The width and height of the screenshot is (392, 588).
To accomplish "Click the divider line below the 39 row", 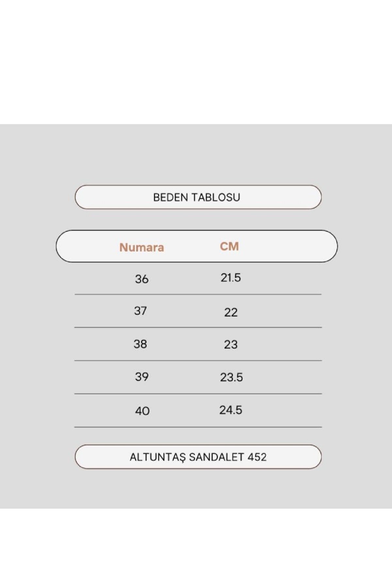I will [x=198, y=394].
